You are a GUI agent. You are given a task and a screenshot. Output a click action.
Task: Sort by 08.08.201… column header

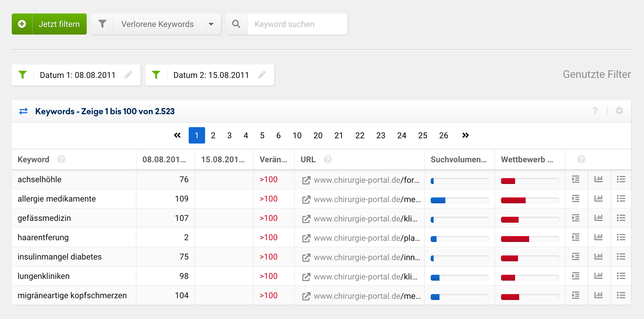pyautogui.click(x=164, y=159)
